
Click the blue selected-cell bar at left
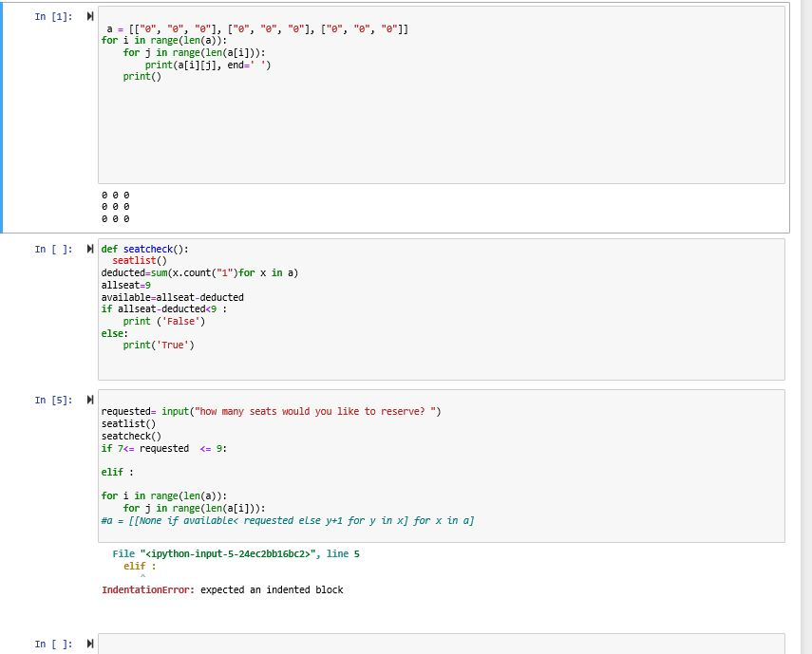pyautogui.click(x=2, y=118)
